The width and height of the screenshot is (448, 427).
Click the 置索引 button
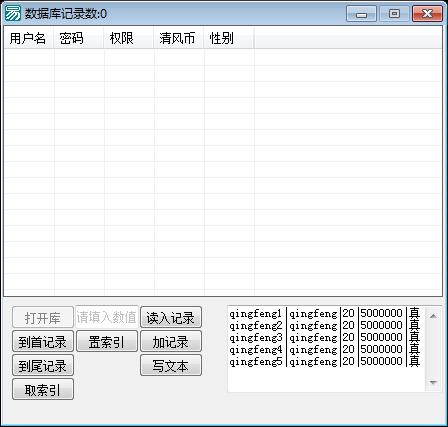(107, 341)
